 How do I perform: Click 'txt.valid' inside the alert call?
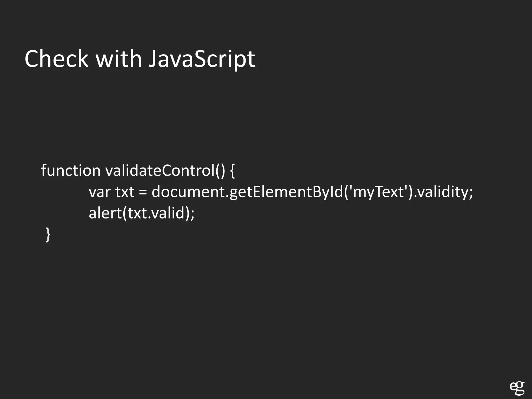[x=156, y=213]
